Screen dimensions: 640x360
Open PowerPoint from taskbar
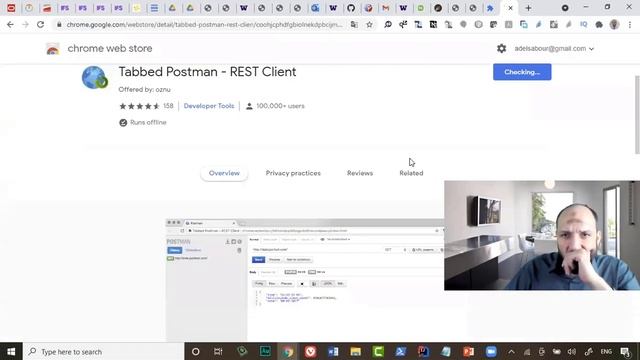click(x=468, y=351)
